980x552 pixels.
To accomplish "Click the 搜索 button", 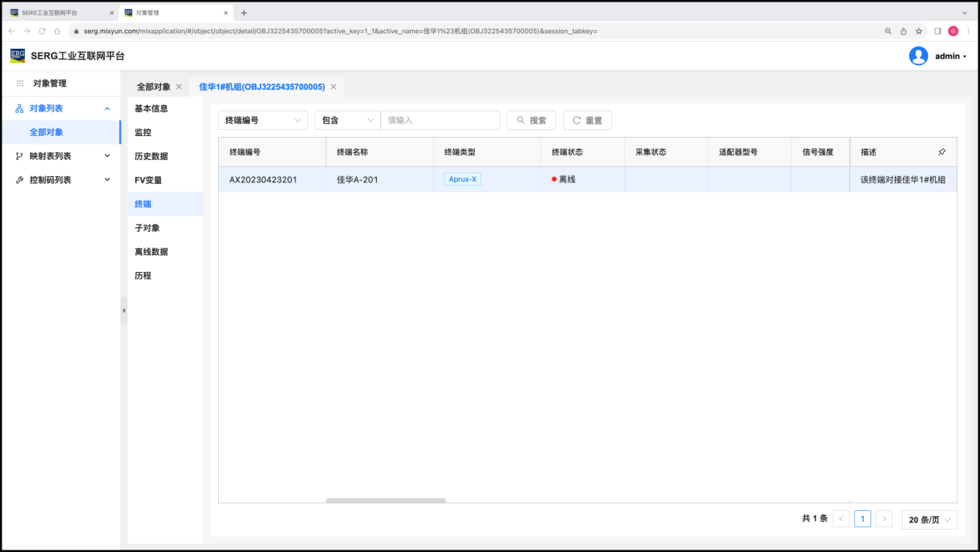I will 531,121.
